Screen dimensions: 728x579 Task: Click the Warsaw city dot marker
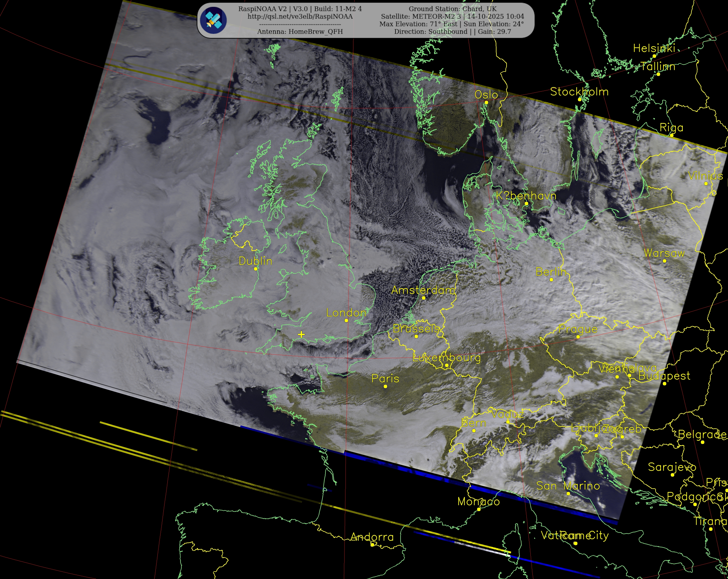664,261
